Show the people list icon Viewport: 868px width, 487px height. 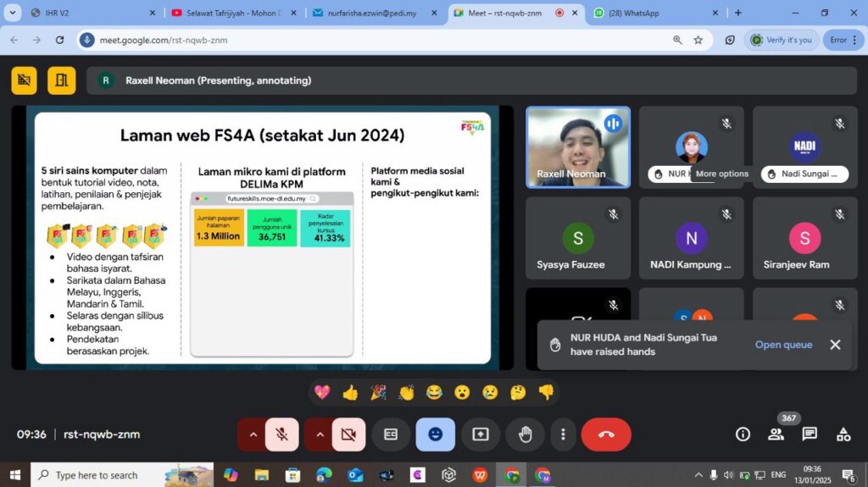(x=776, y=434)
